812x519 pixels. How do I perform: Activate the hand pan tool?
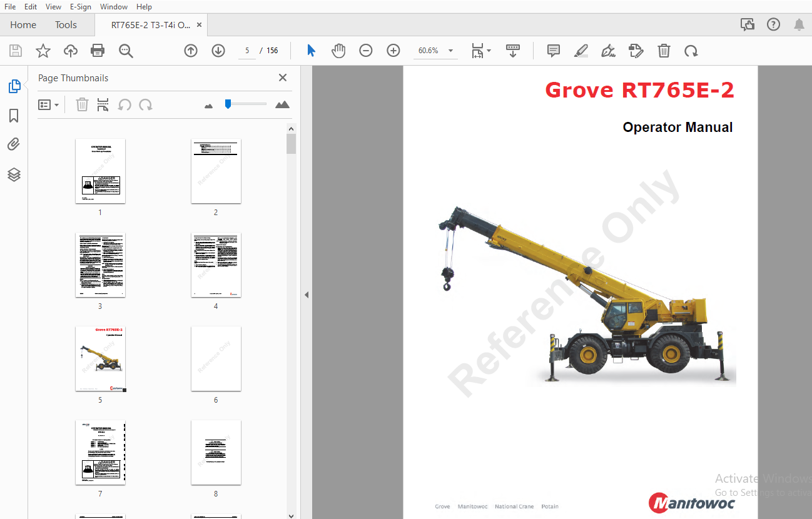pyautogui.click(x=338, y=51)
